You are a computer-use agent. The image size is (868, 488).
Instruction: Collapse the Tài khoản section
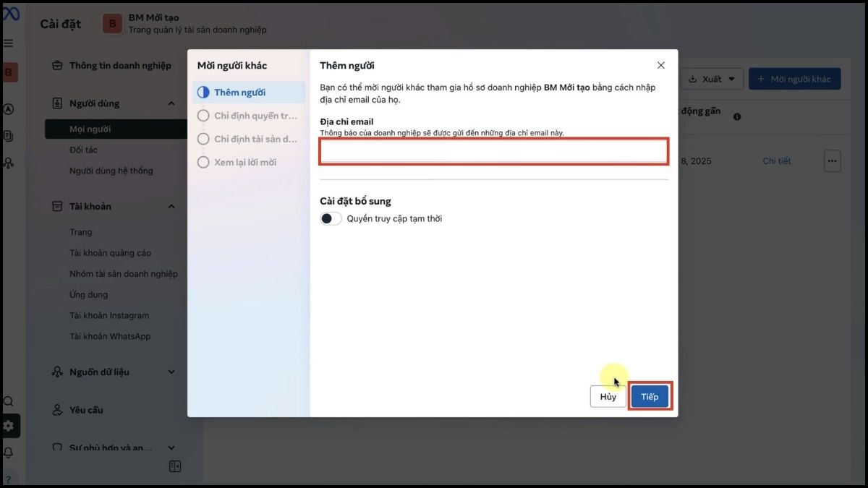pyautogui.click(x=171, y=207)
